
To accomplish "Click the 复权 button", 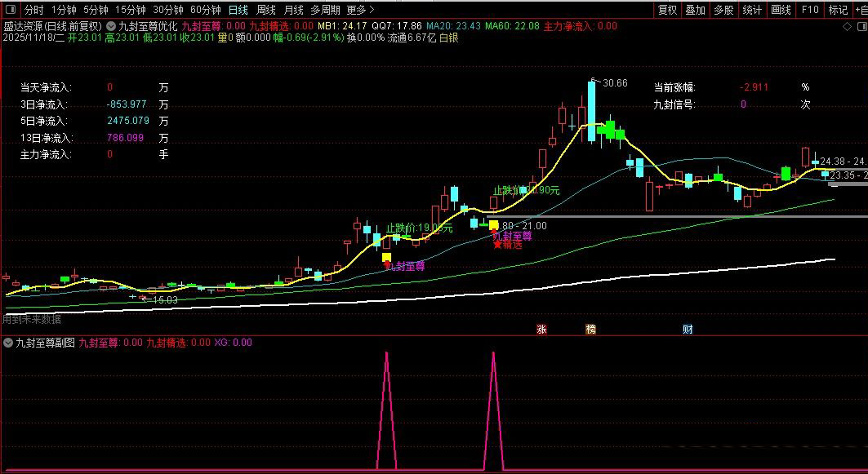I will point(667,10).
